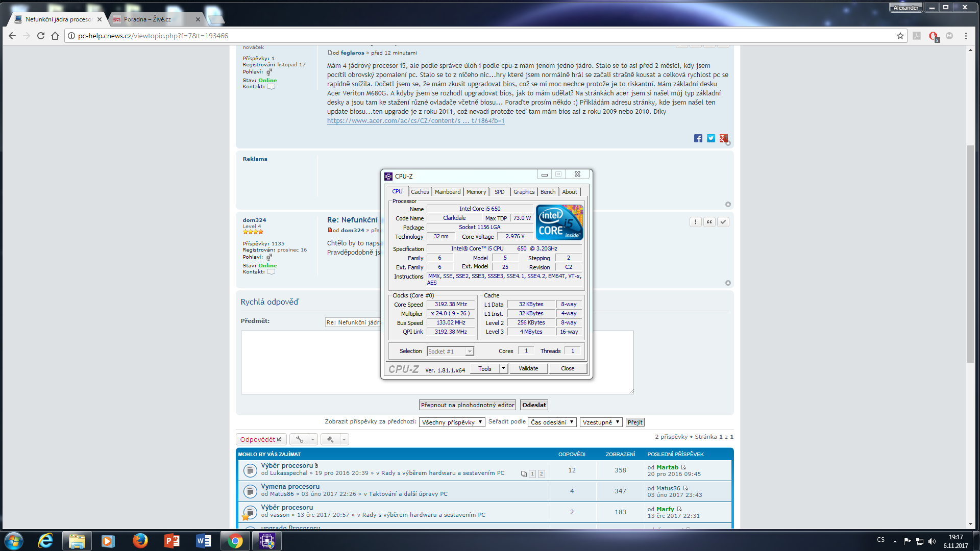Open the Všechny příspěvky dropdown
The height and width of the screenshot is (551, 980).
tap(452, 422)
